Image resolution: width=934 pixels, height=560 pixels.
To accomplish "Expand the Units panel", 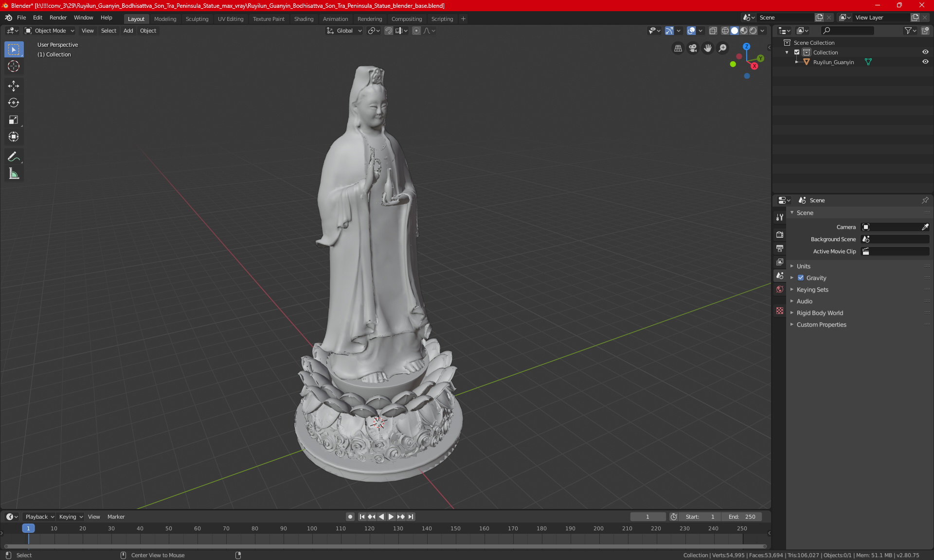I will (x=803, y=266).
